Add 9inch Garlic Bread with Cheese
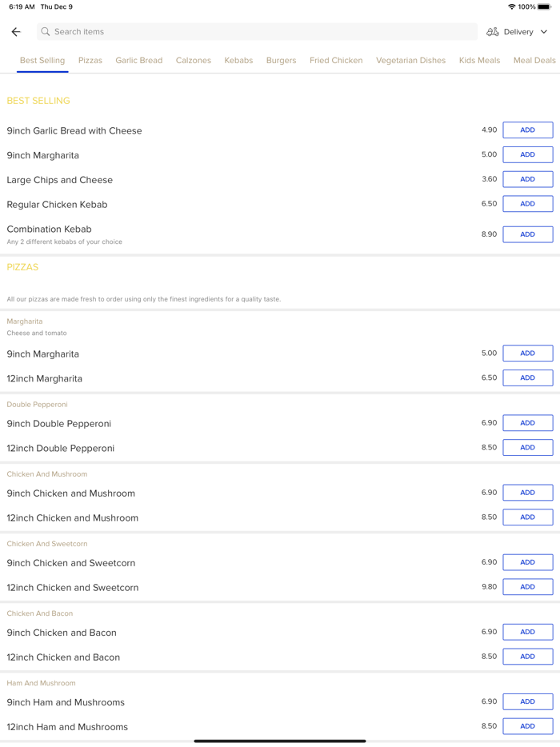The height and width of the screenshot is (747, 560). click(x=527, y=130)
